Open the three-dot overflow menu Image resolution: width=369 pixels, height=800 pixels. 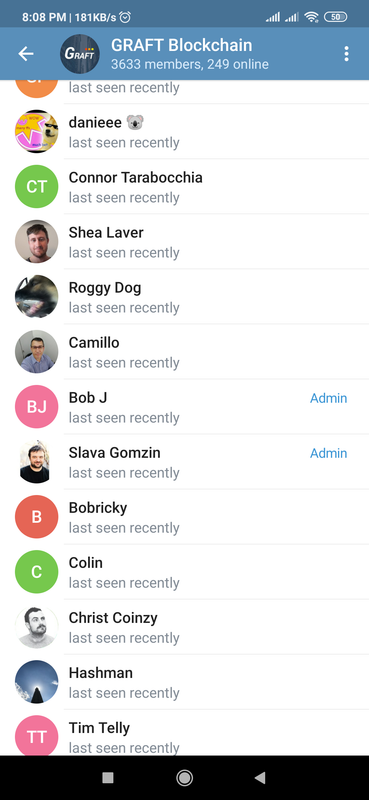pyautogui.click(x=347, y=54)
